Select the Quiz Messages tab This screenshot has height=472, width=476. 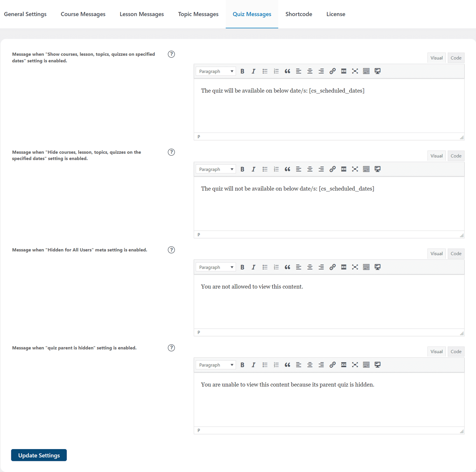tap(252, 14)
